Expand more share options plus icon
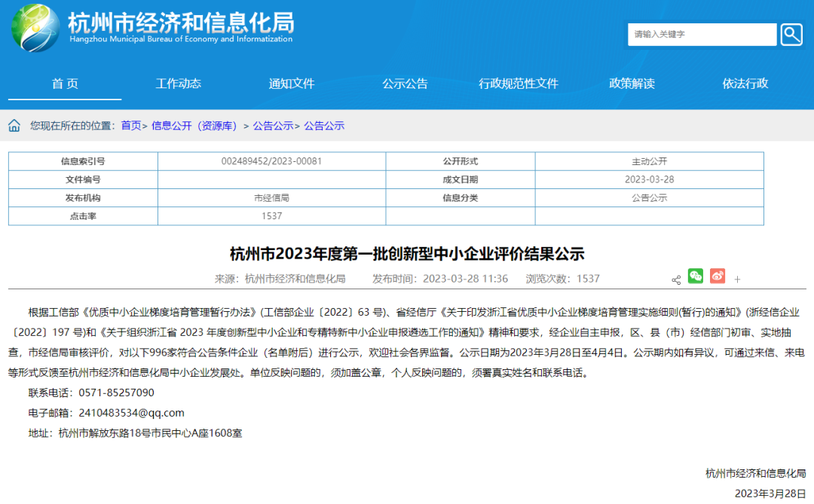Screen dimensions: 814x504 (737, 279)
